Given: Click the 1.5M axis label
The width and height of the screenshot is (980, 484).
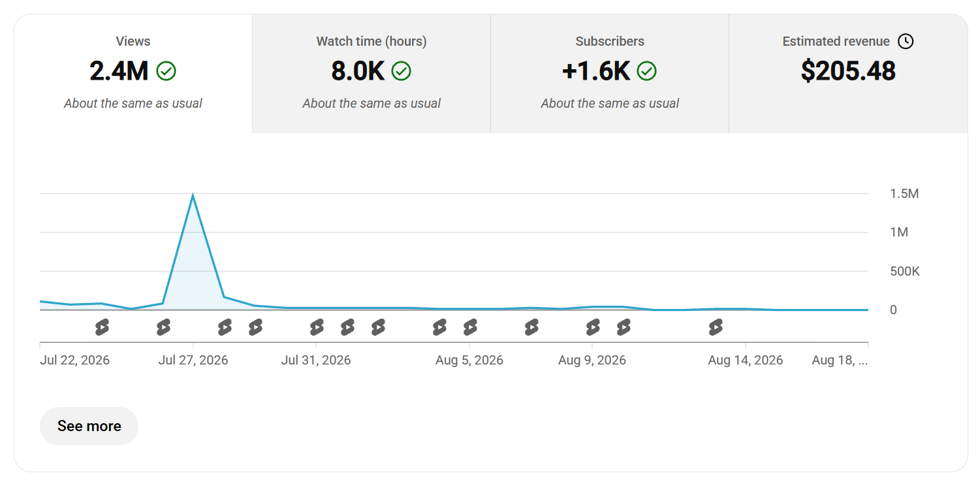Looking at the screenshot, I should click(904, 194).
